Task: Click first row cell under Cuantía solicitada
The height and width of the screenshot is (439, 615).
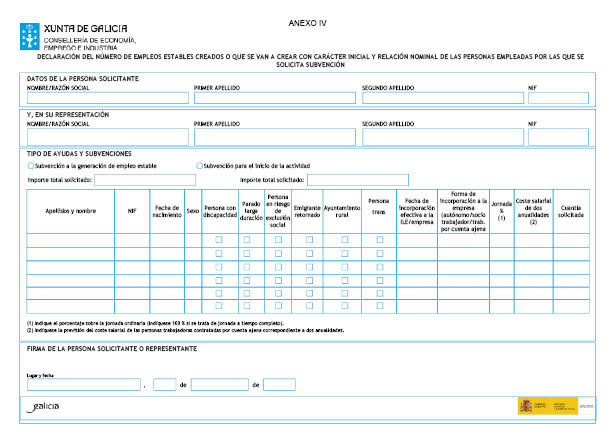Action: point(571,240)
